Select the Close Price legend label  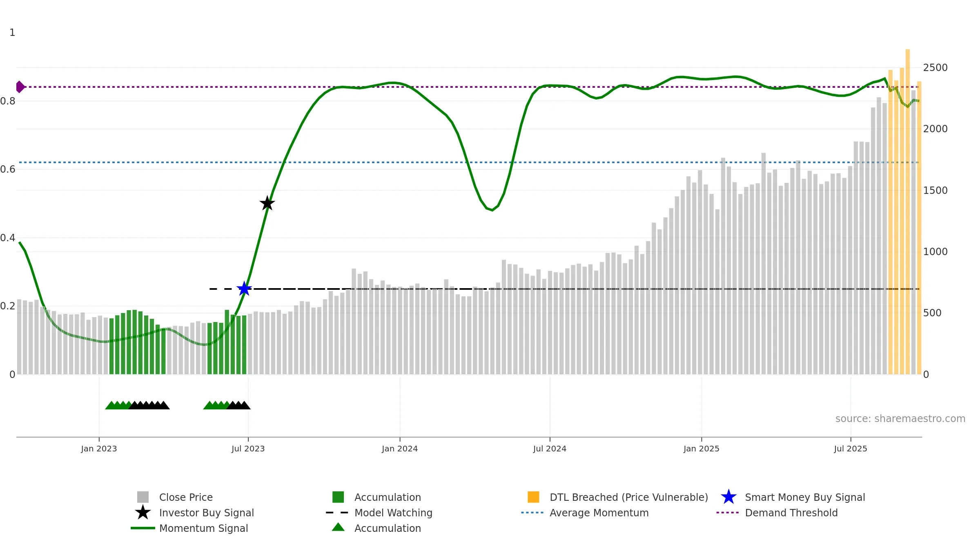tap(186, 497)
